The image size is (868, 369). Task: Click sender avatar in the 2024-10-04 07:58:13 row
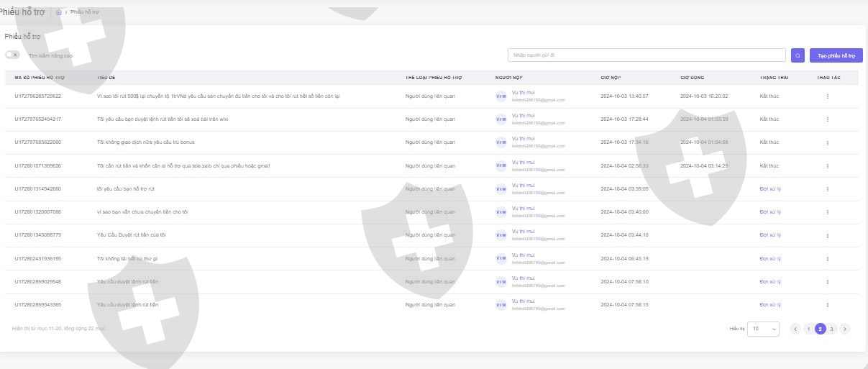(x=501, y=305)
